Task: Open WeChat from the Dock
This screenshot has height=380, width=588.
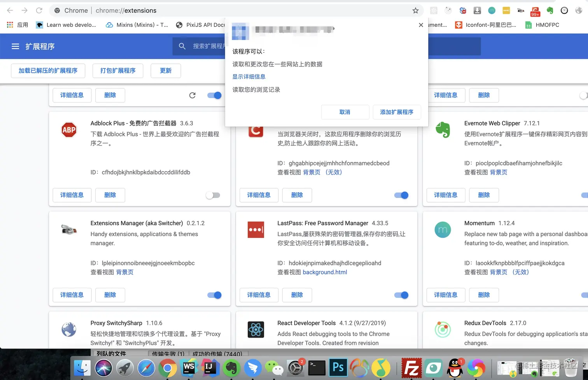Action: (x=274, y=368)
